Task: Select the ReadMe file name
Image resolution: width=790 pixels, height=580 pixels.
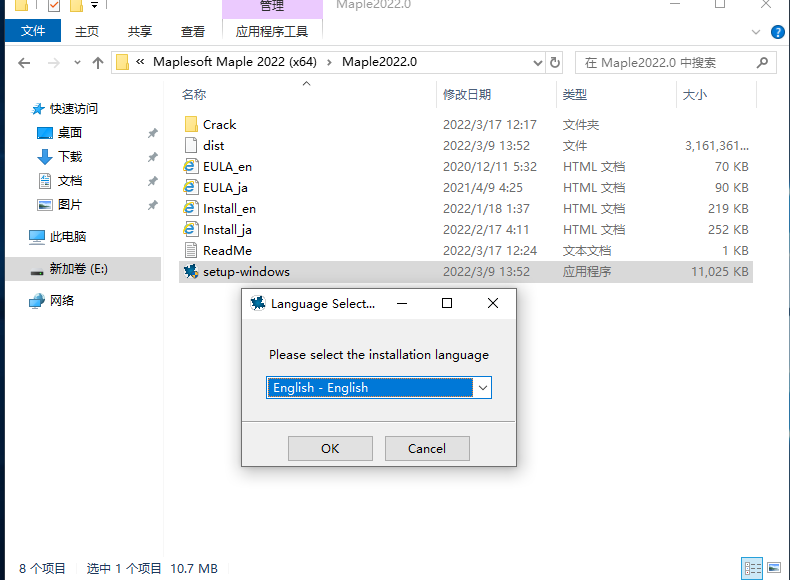Action: [x=227, y=250]
